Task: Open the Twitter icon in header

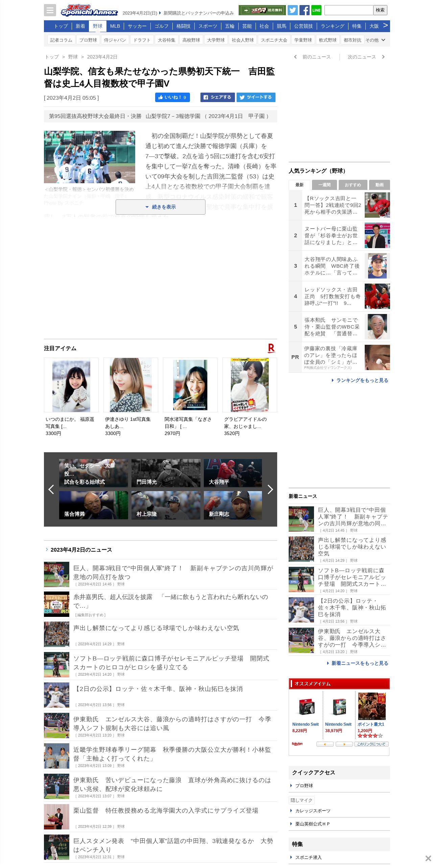Action: tap(293, 10)
